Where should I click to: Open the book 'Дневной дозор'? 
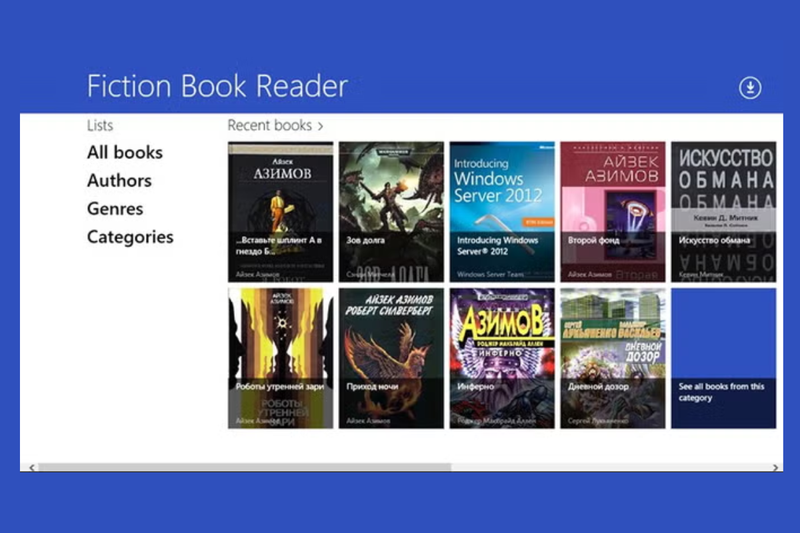click(613, 358)
